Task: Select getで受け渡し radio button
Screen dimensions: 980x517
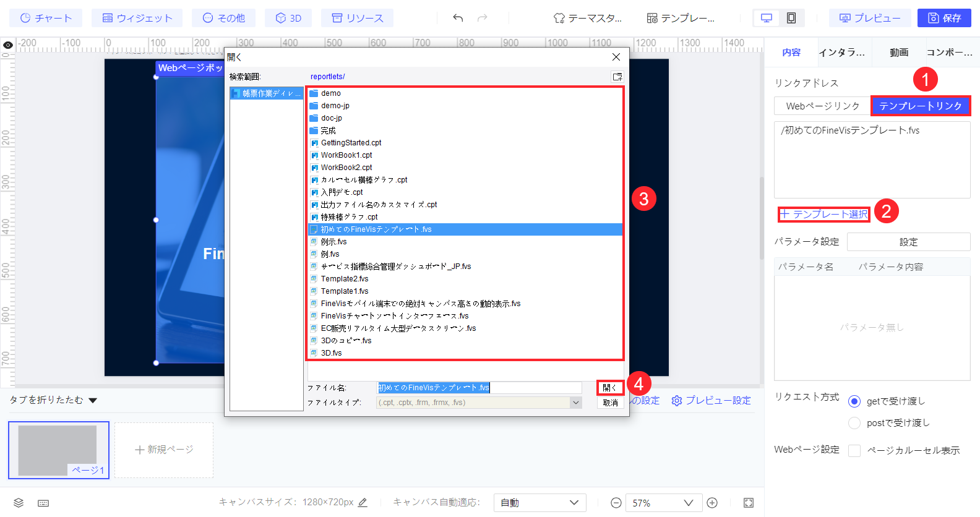Action: [x=854, y=401]
